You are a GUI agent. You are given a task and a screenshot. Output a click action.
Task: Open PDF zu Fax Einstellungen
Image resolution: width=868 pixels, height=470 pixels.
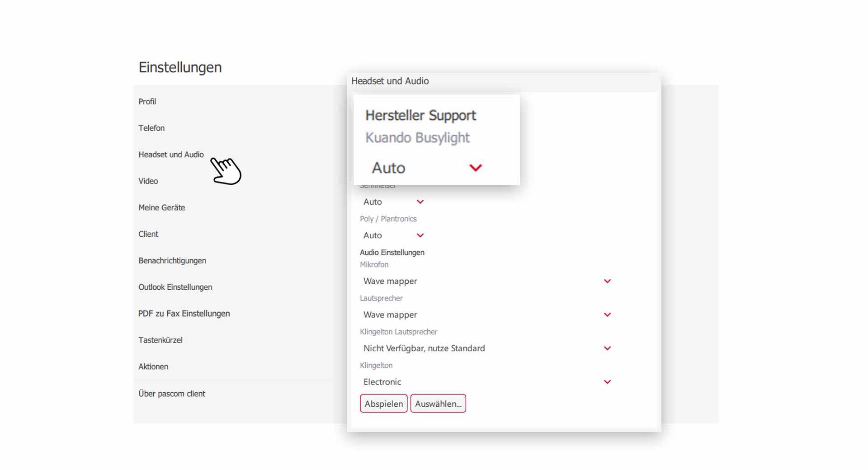(x=184, y=314)
